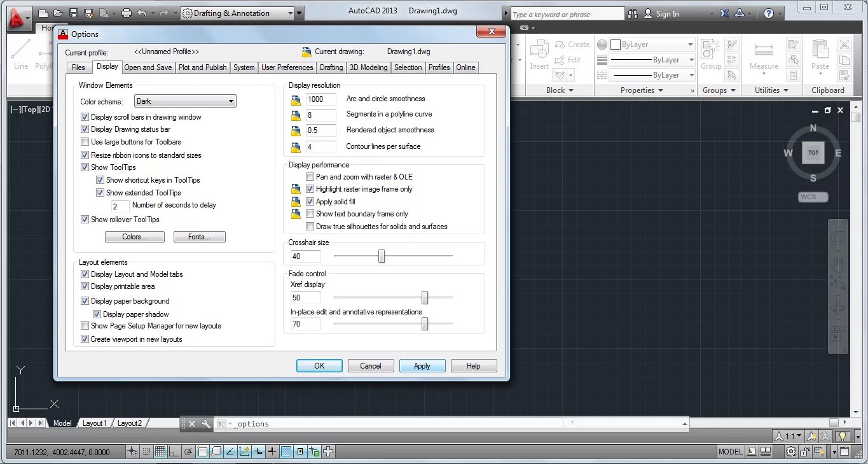Check Show text boundary frame only
868x464 pixels.
(x=310, y=214)
